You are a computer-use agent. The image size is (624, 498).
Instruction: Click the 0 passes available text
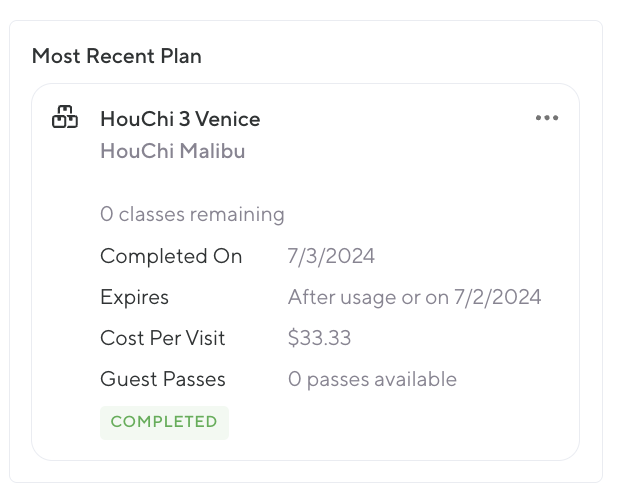(x=372, y=379)
